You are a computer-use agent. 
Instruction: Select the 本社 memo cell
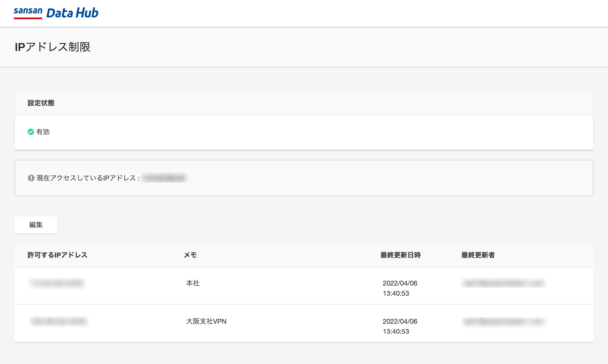193,283
